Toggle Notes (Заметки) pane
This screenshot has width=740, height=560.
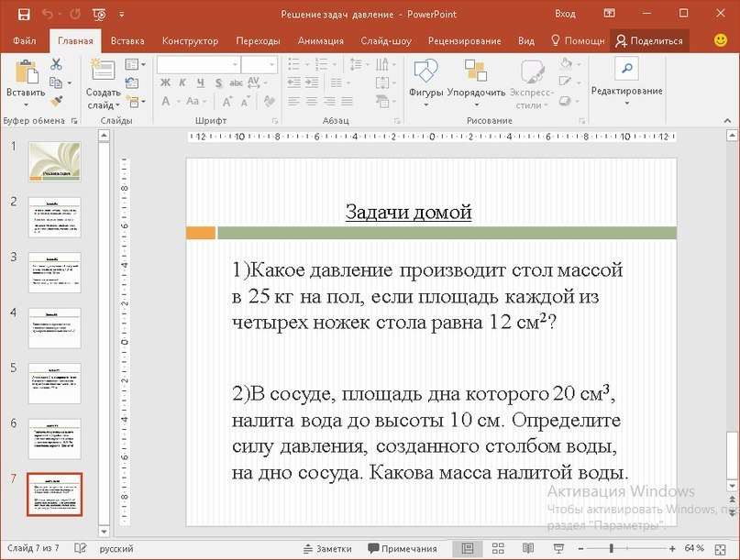pos(326,548)
